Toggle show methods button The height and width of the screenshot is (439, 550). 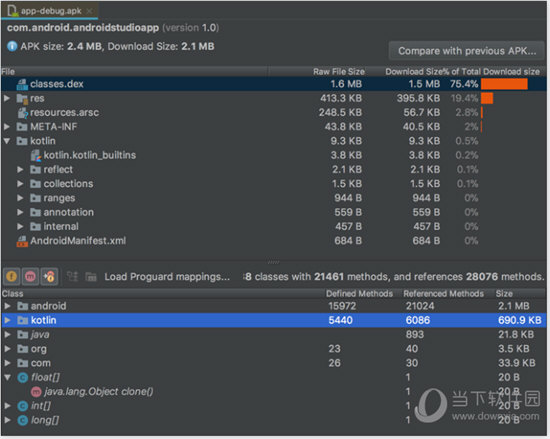coord(30,277)
